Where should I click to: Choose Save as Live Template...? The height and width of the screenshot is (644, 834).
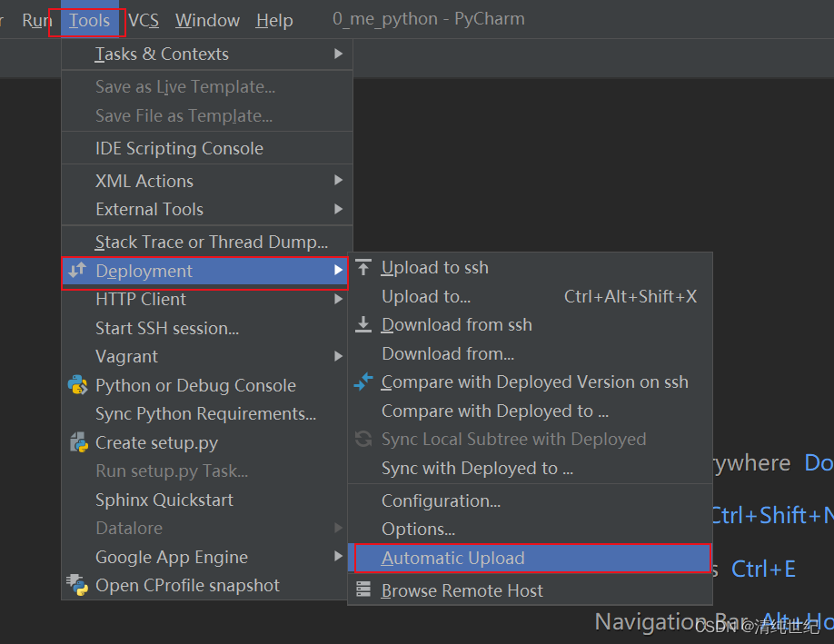click(x=207, y=86)
